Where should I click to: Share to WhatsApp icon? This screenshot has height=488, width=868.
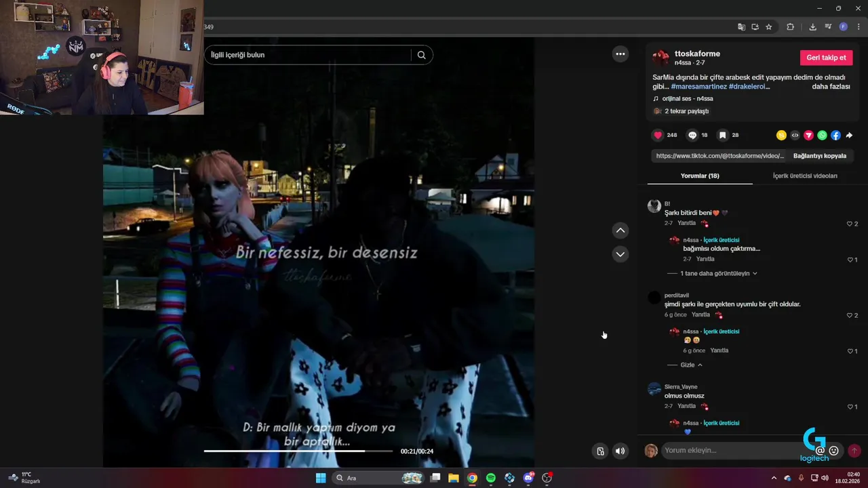point(822,136)
